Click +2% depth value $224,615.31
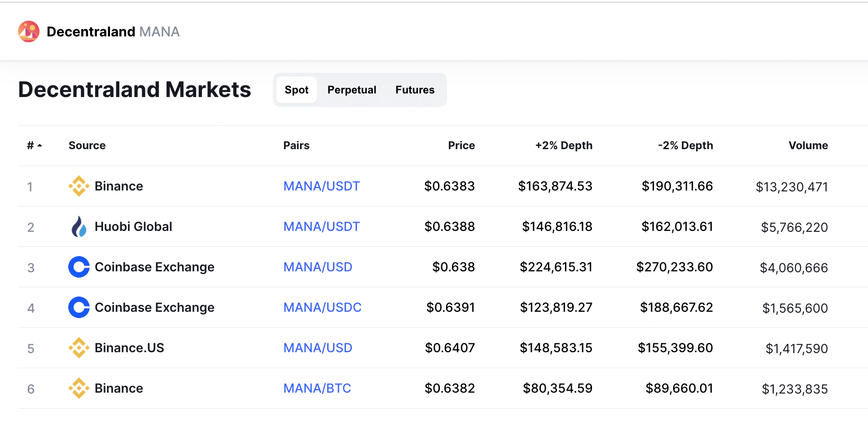This screenshot has height=425, width=868. click(x=556, y=267)
